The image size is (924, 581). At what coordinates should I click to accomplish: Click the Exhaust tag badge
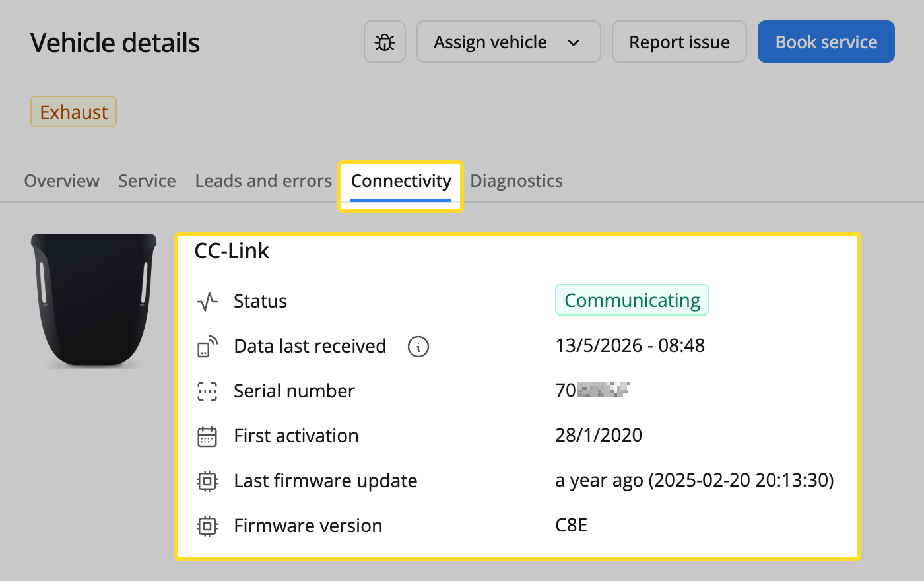click(x=73, y=112)
